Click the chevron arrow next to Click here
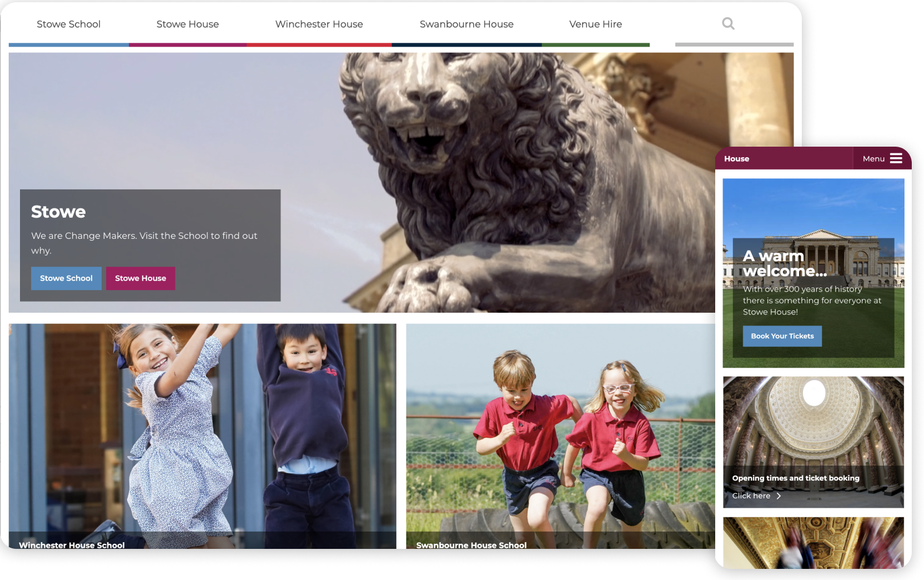The height and width of the screenshot is (580, 924). [779, 496]
